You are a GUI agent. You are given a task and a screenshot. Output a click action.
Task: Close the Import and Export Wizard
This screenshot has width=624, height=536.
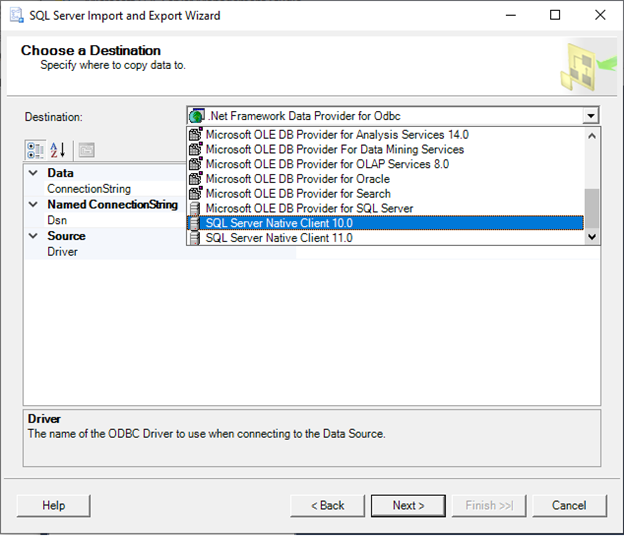pyautogui.click(x=600, y=15)
